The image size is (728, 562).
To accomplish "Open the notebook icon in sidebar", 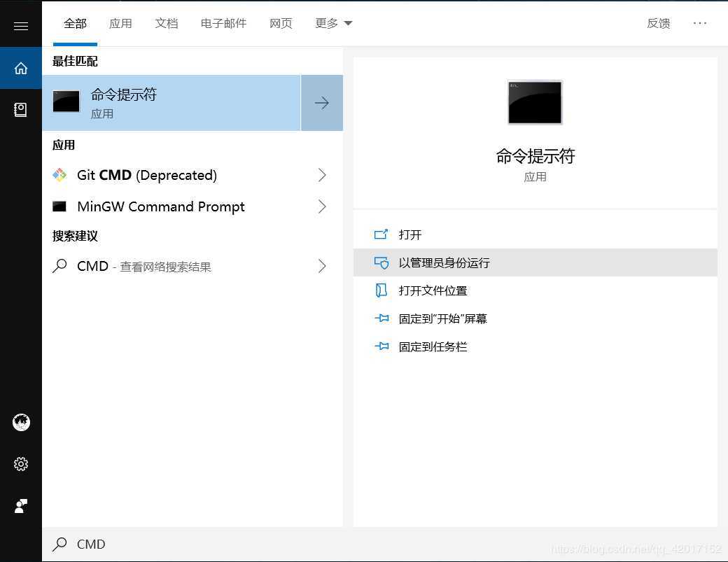I will 20,109.
